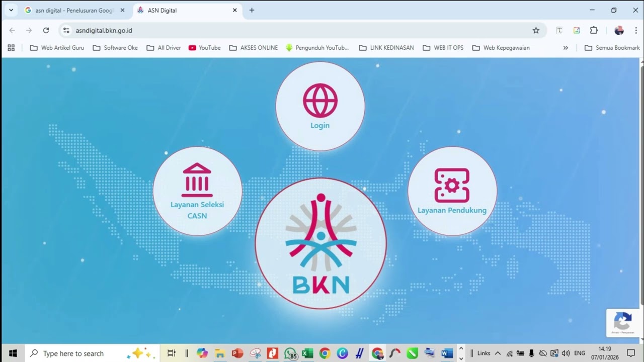Bookmark this page with the star icon
Image resolution: width=644 pixels, height=362 pixels.
[x=536, y=30]
